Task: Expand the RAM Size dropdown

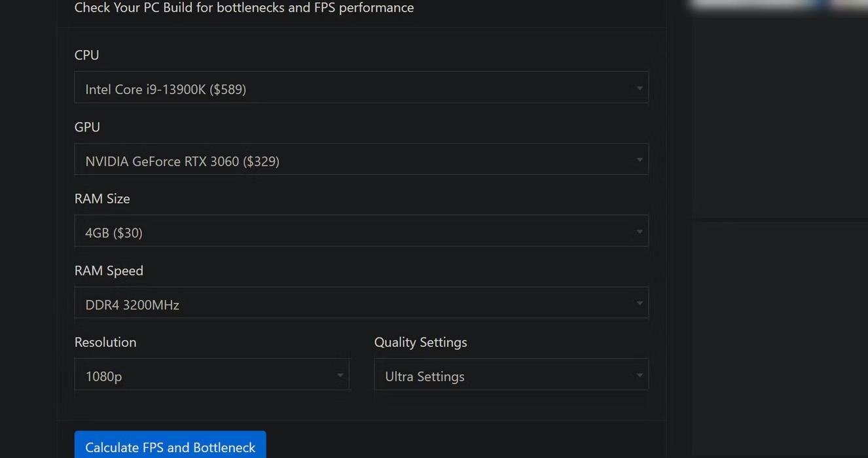Action: [x=362, y=231]
